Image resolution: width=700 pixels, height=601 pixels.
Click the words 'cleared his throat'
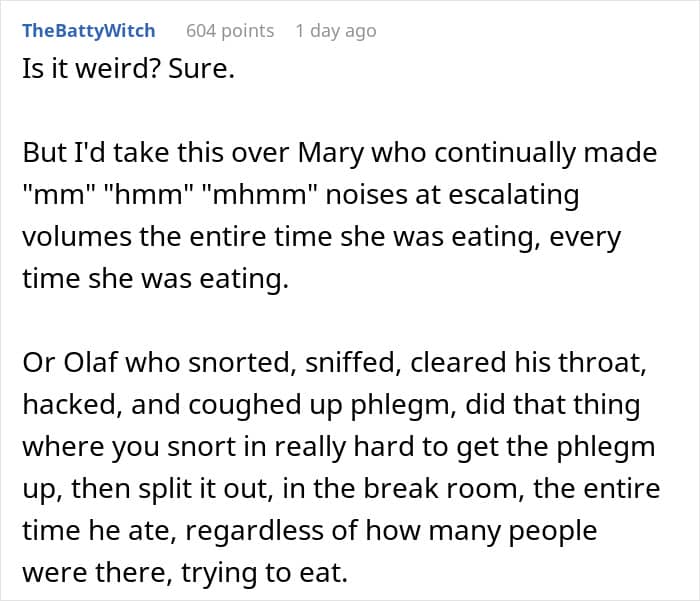pyautogui.click(x=526, y=362)
